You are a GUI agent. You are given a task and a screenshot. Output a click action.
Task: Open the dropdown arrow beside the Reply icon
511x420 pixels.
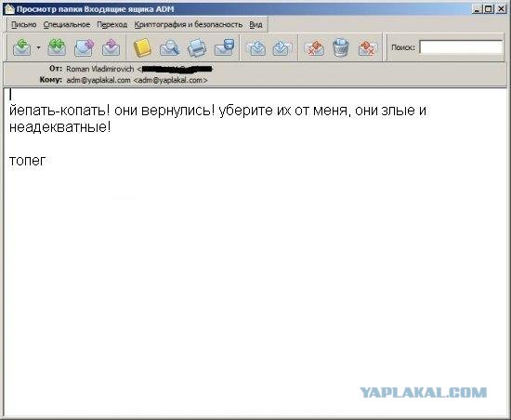click(38, 47)
